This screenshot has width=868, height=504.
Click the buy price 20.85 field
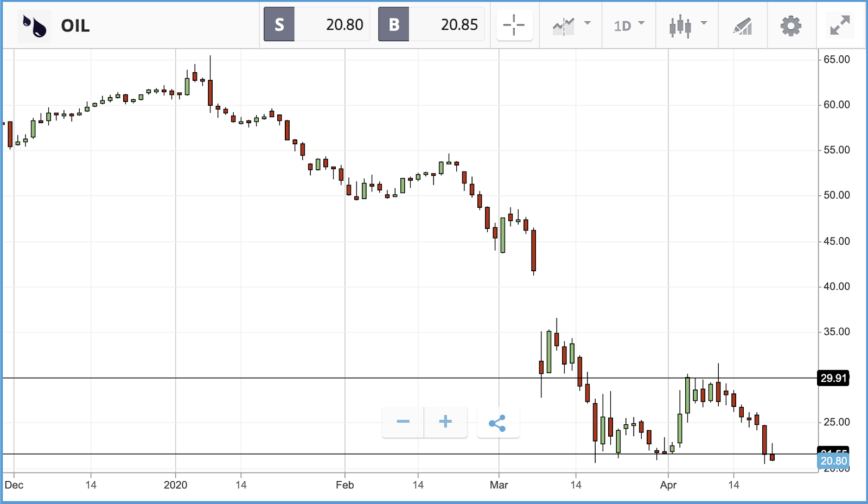tap(446, 24)
